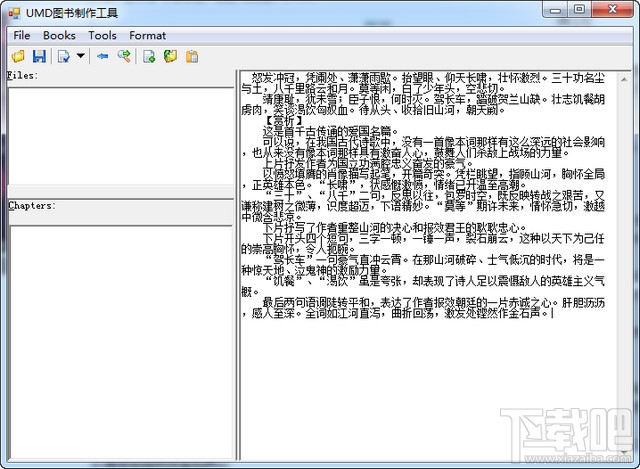The image size is (640, 469).
Task: Click the open folder toolbar icon
Action: tap(18, 56)
